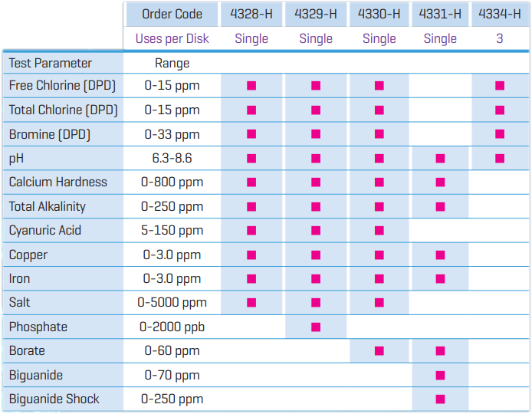Click pink marker for Cyanuric Acid under 4328-H
Screen dimensions: 532x414
(251, 231)
